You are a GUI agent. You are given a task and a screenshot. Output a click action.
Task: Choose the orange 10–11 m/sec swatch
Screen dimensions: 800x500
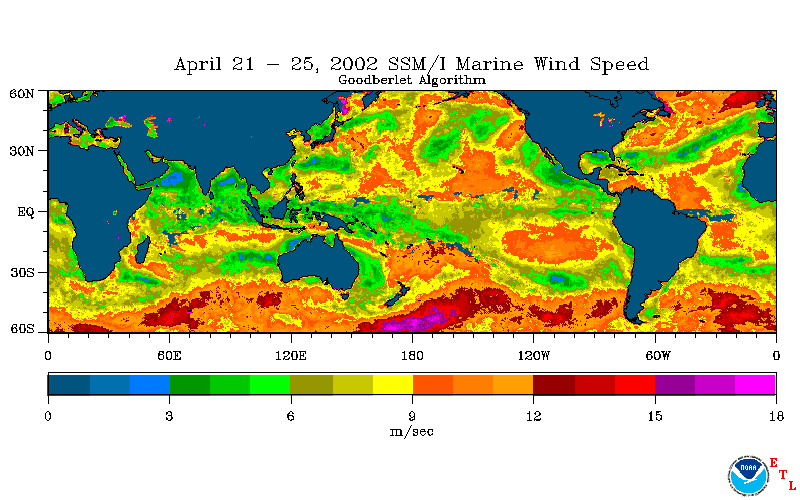point(473,385)
